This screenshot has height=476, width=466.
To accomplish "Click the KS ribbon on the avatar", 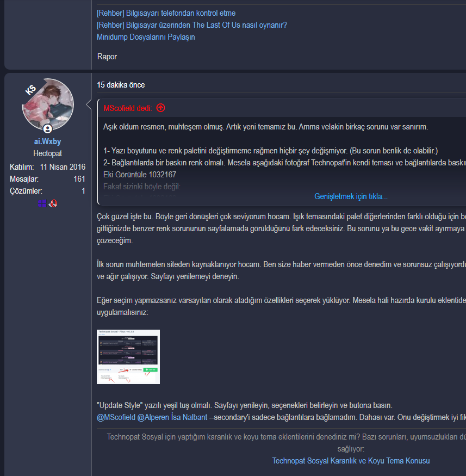I will 30,90.
